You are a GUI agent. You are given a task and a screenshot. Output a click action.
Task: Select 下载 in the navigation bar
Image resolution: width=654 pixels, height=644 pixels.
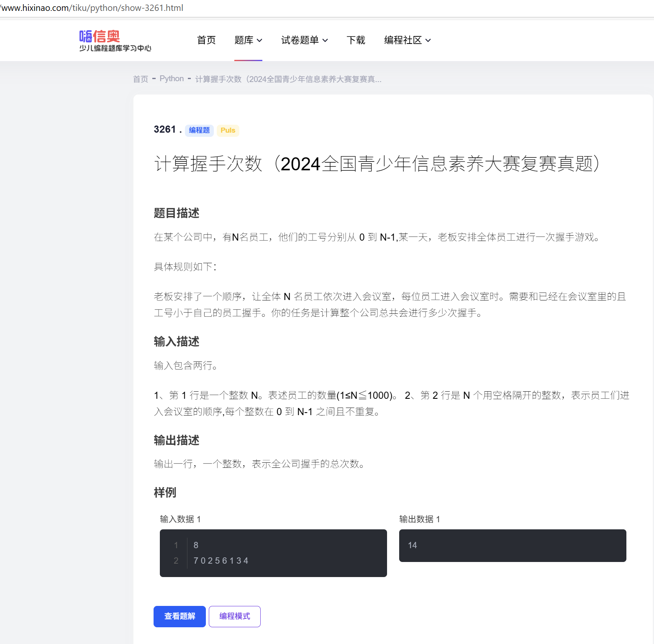click(356, 40)
